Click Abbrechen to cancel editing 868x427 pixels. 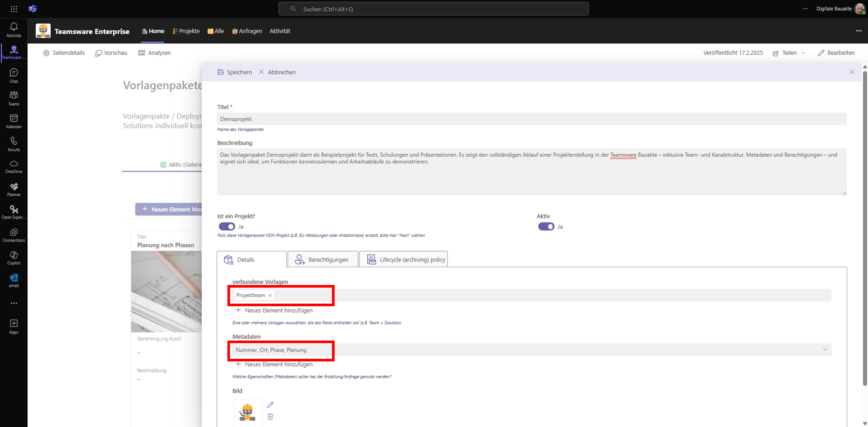tap(277, 72)
